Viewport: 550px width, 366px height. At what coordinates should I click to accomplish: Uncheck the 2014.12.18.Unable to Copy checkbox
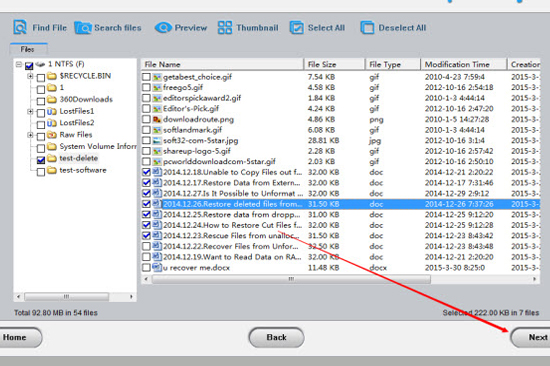146,172
